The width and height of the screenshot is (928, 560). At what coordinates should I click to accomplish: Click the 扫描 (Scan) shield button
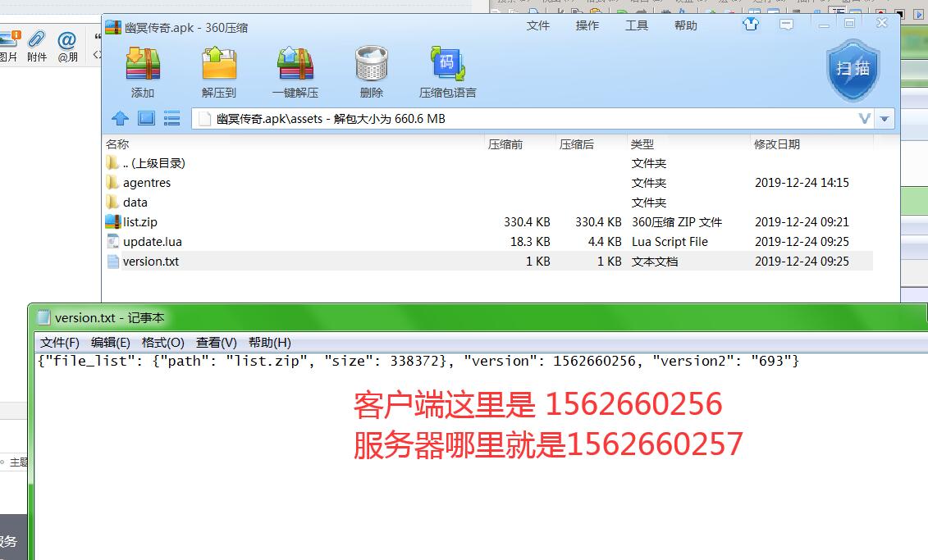(x=853, y=70)
